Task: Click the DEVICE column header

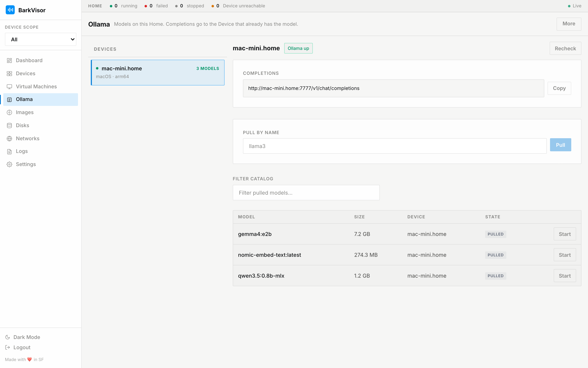Action: (x=416, y=217)
